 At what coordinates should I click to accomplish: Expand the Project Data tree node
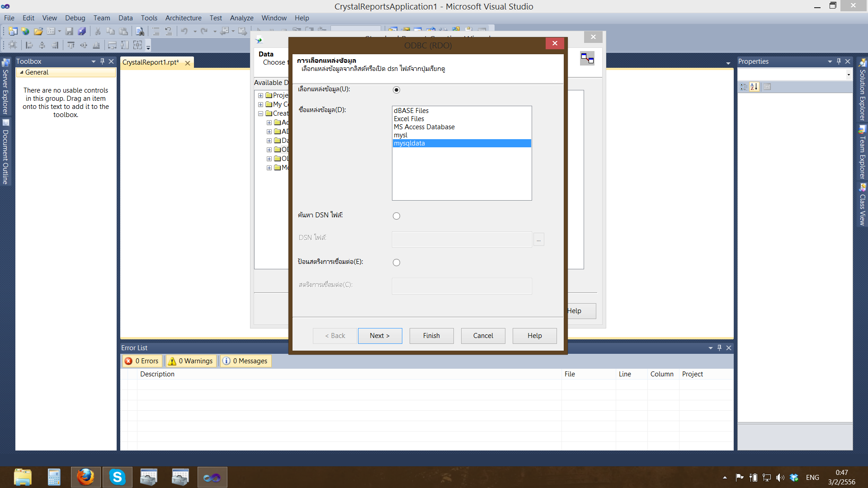pyautogui.click(x=261, y=95)
